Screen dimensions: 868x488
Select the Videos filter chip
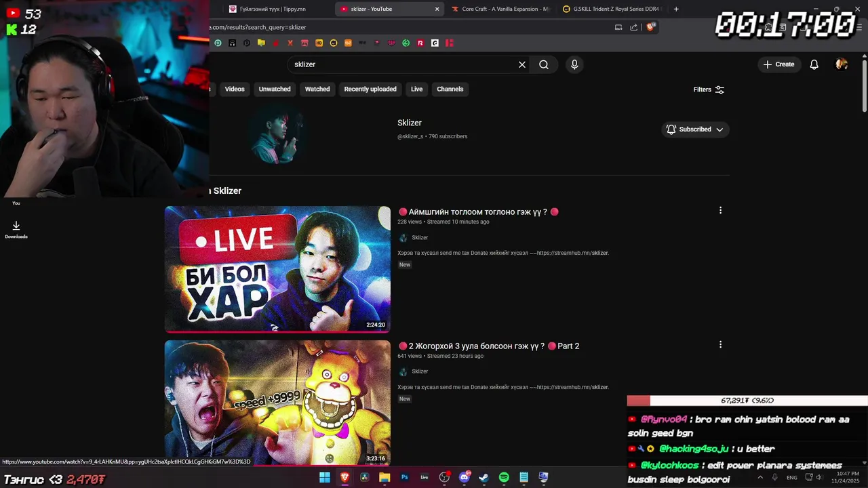235,89
